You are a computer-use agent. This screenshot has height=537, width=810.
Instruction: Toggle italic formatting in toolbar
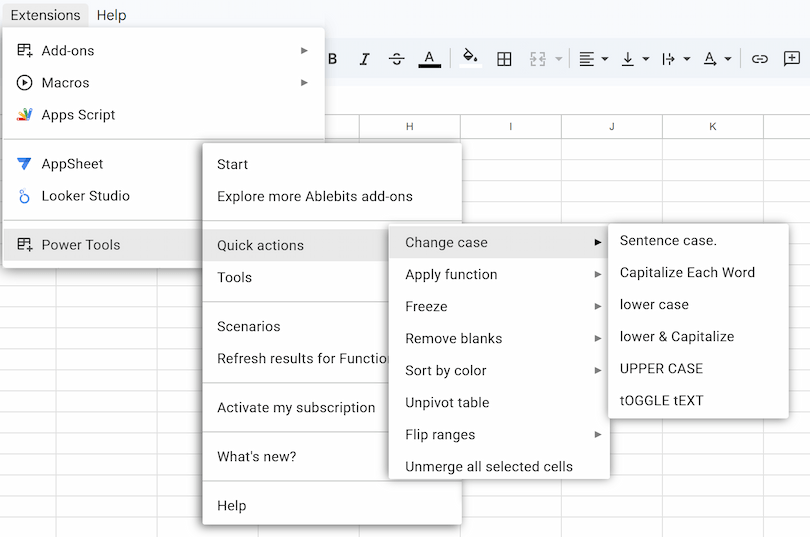tap(364, 59)
